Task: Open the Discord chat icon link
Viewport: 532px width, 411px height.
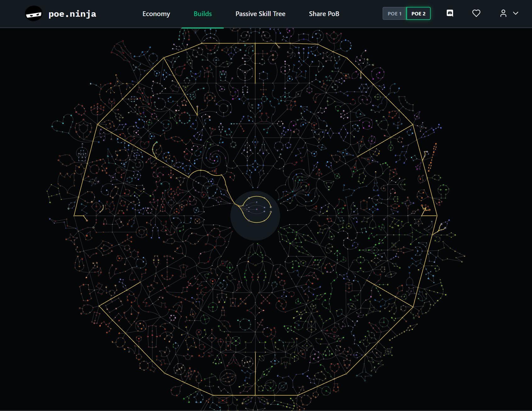Action: point(450,13)
